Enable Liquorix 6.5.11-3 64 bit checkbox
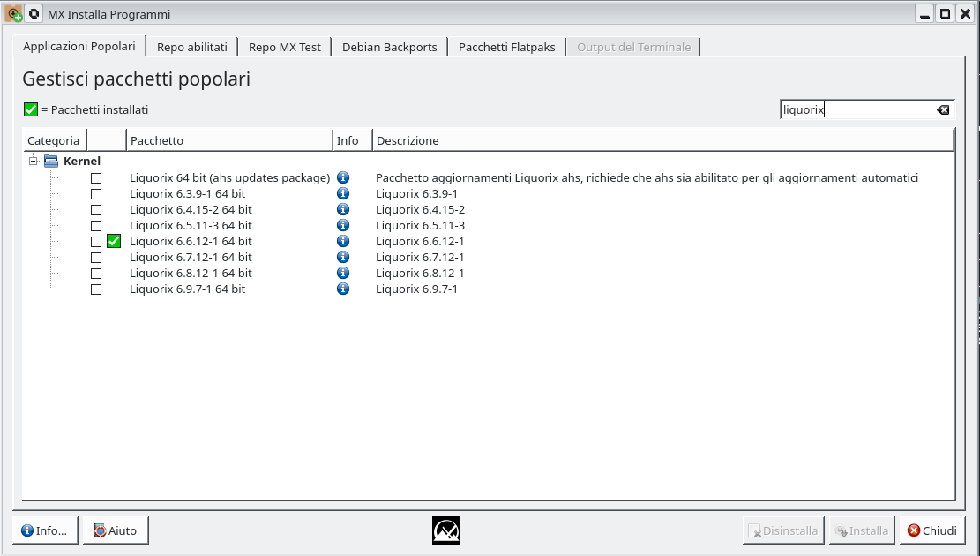Viewport: 980px width, 556px height. point(96,226)
